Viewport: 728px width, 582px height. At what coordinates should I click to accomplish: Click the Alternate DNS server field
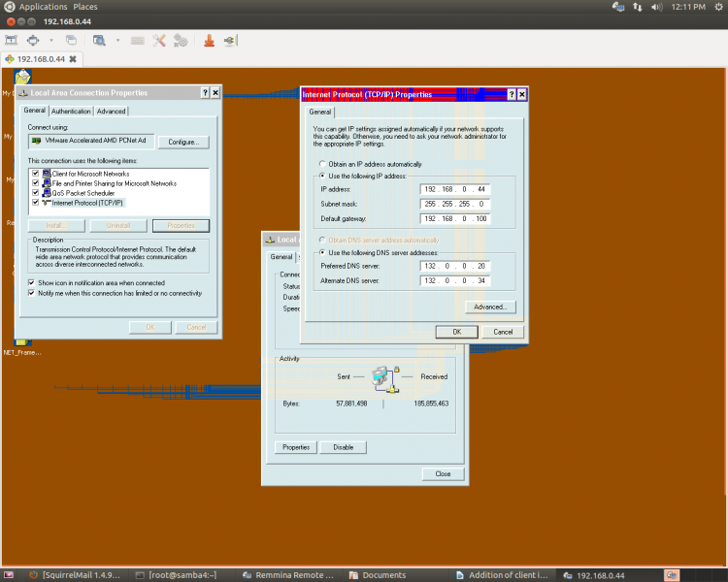(455, 280)
